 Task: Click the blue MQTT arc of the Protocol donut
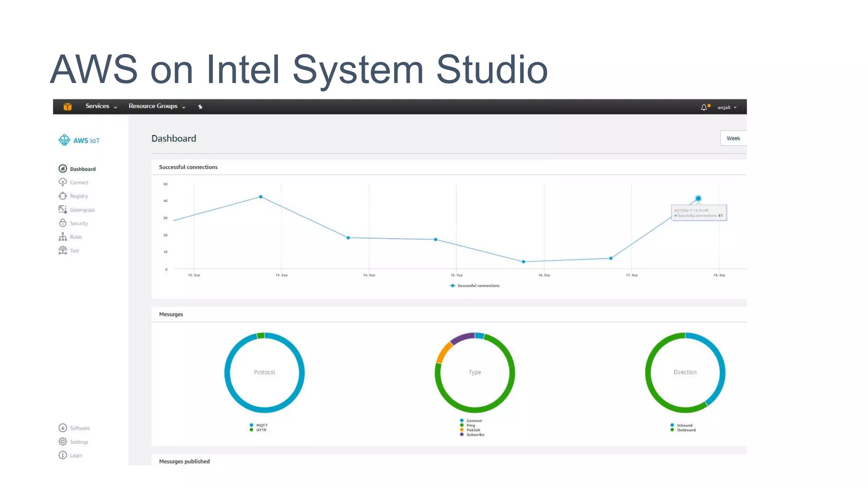pyautogui.click(x=264, y=410)
